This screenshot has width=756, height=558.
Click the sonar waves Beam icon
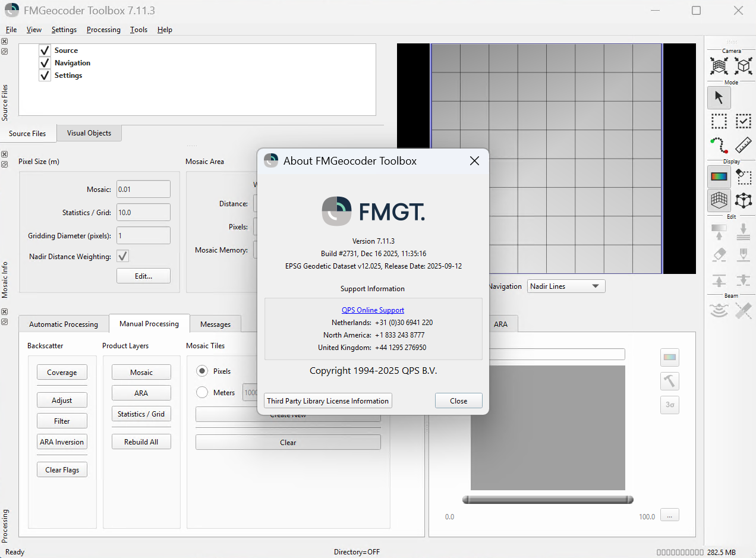tap(719, 310)
